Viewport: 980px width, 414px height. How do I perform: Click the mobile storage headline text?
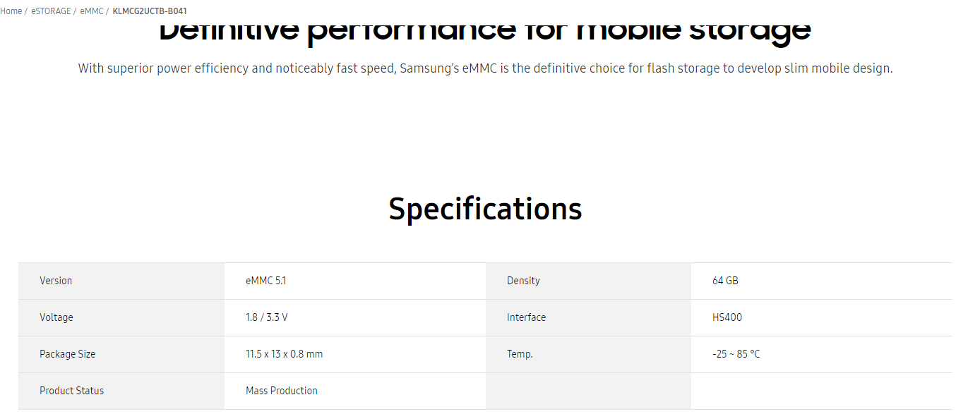tap(485, 30)
